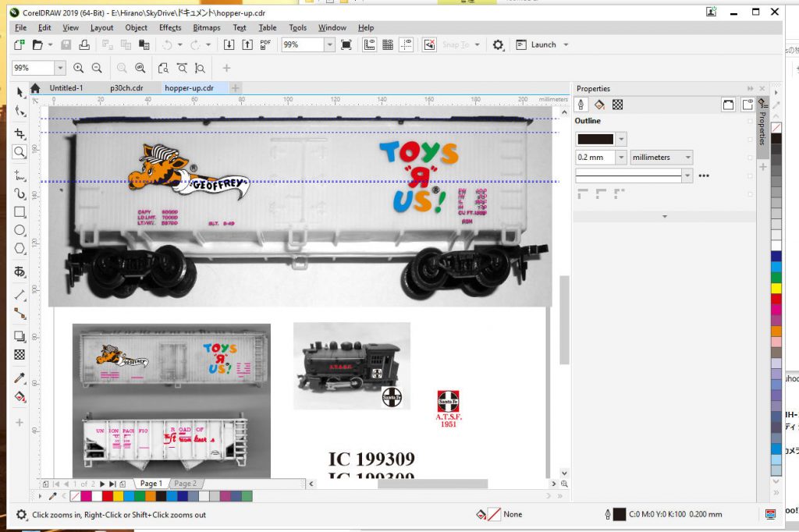The width and height of the screenshot is (799, 532).
Task: Expand more Outline options arrow
Action: (665, 217)
